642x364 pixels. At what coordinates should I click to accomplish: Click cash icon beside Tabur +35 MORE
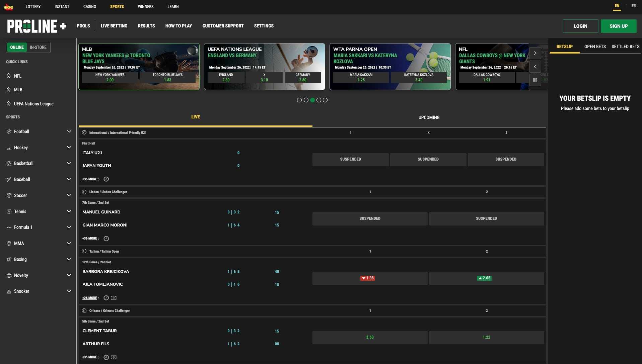pyautogui.click(x=114, y=357)
